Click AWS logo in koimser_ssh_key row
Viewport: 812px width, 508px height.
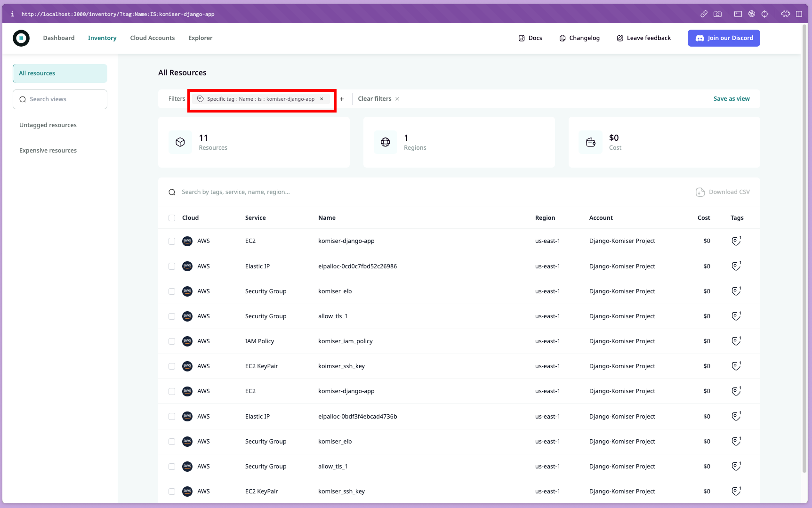(187, 366)
